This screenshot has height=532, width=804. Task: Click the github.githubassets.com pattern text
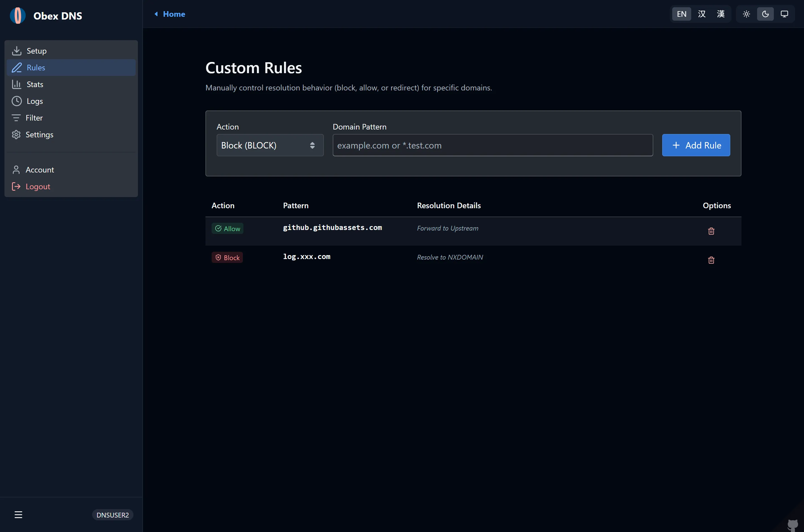tap(332, 228)
